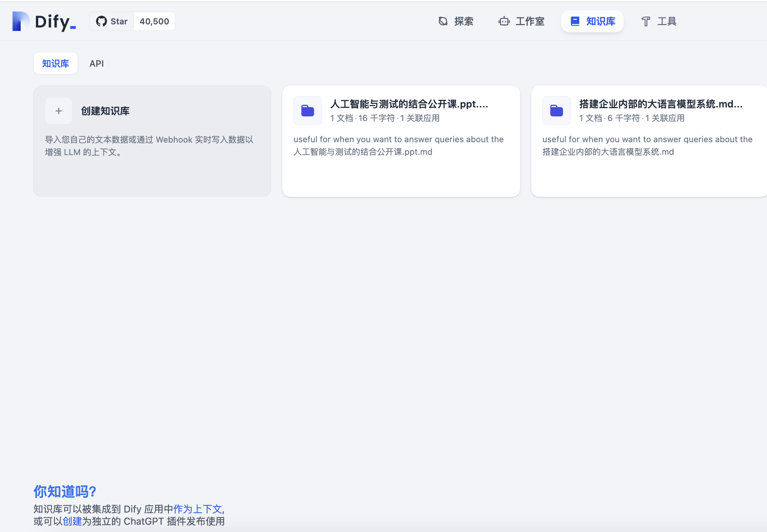Select the 工作室 menu item text

click(x=530, y=21)
